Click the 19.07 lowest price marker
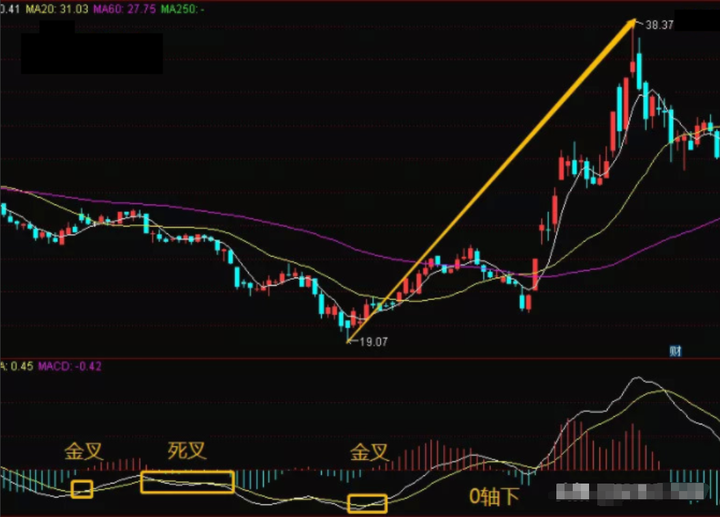720x517 pixels. click(x=372, y=341)
